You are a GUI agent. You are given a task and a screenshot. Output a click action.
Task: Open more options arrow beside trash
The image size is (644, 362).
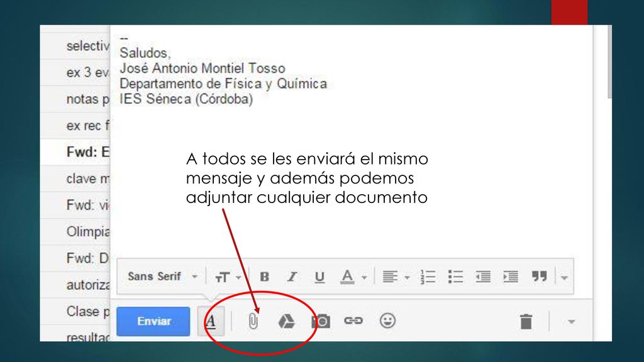tap(571, 322)
